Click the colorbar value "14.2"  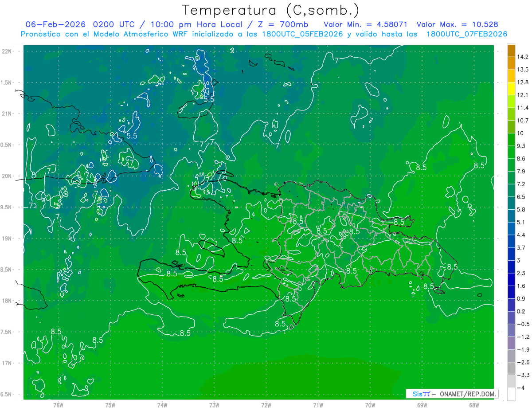pyautogui.click(x=523, y=57)
